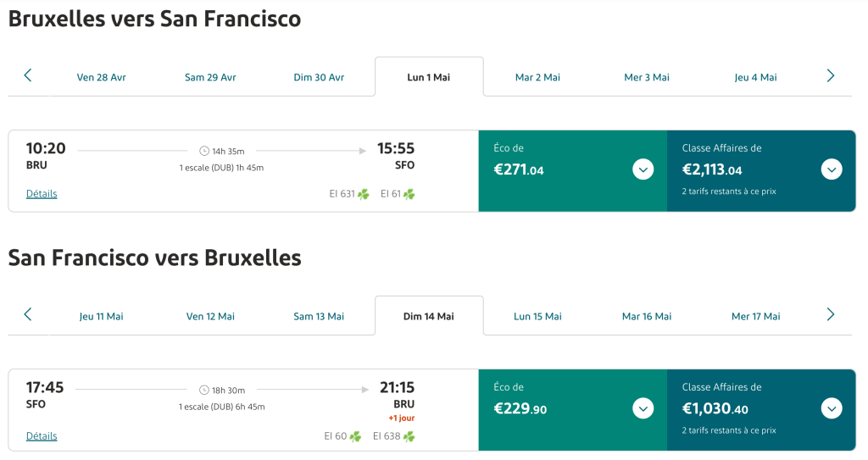Image resolution: width=868 pixels, height=460 pixels.
Task: Expand the €229.90 Éco return fare
Action: click(643, 408)
